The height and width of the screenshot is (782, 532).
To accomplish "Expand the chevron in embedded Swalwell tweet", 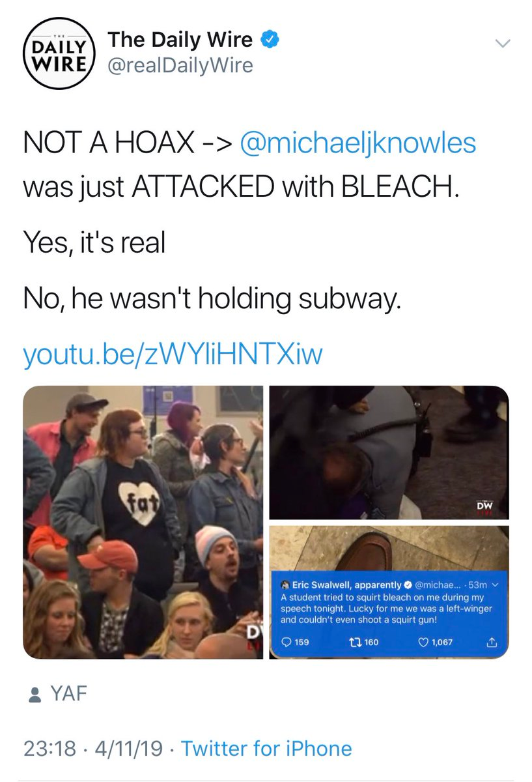I will pyautogui.click(x=495, y=585).
